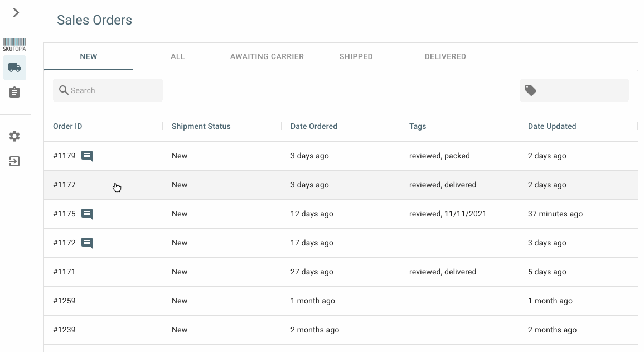Open the shipping truck orders page
The height and width of the screenshot is (352, 644).
(14, 68)
